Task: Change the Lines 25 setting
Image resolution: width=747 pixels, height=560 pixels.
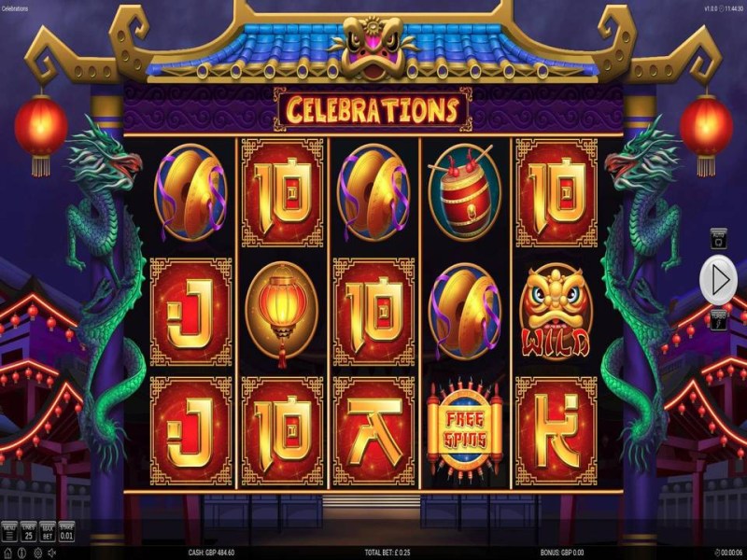Action: pyautogui.click(x=28, y=532)
